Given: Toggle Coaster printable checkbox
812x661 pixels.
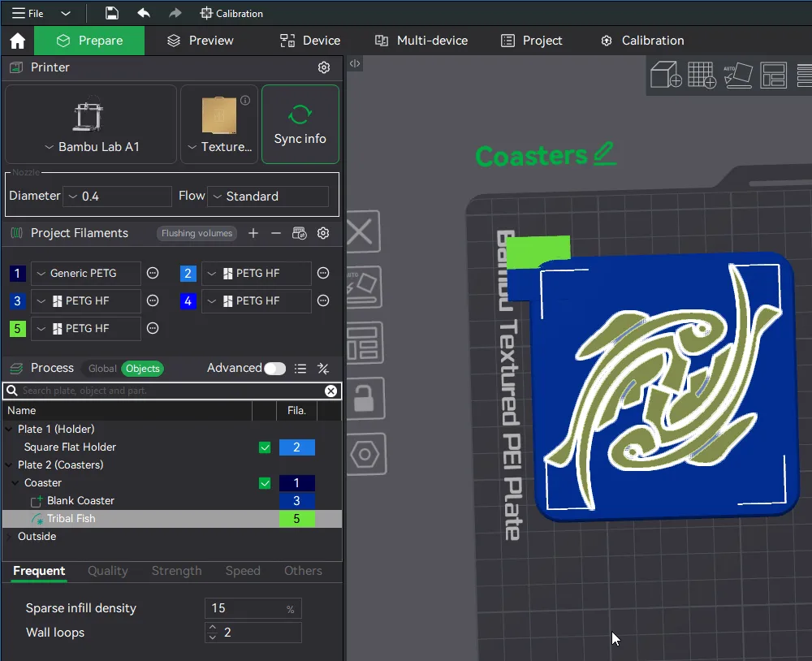Looking at the screenshot, I should coord(265,483).
